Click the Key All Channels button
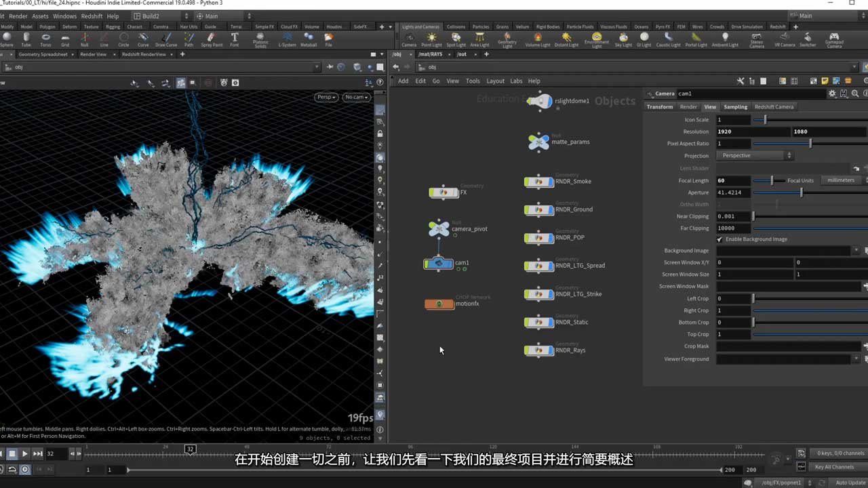The image size is (868, 488). (834, 466)
